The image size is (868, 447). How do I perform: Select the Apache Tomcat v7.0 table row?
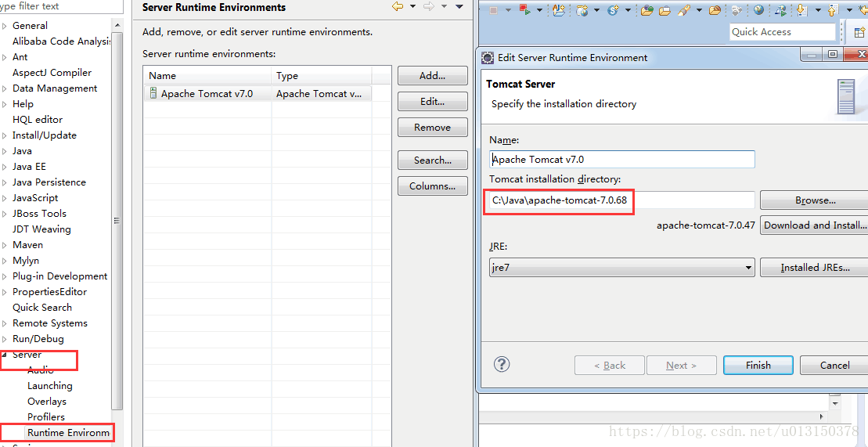257,94
